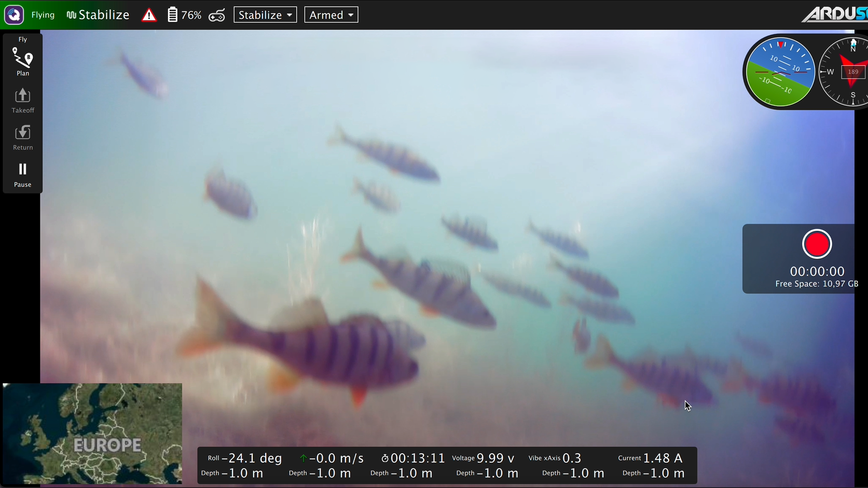Click the Flying status label
This screenshot has height=488, width=868.
click(43, 15)
